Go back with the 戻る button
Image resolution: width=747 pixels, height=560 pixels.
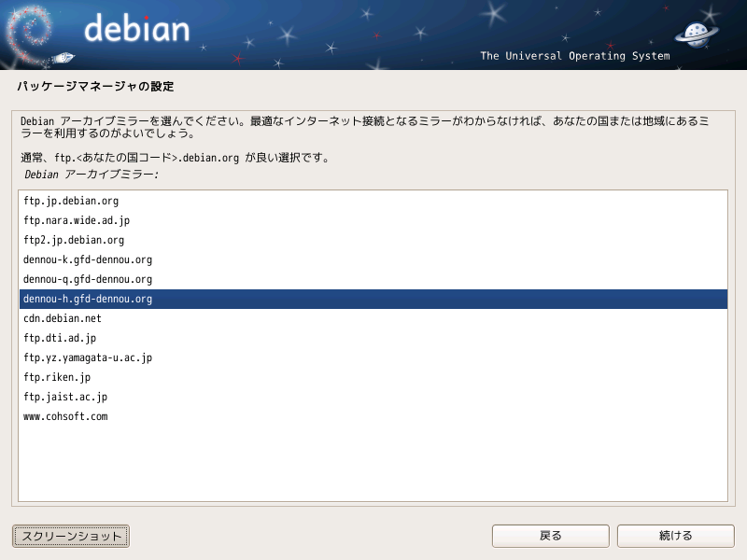(x=551, y=536)
